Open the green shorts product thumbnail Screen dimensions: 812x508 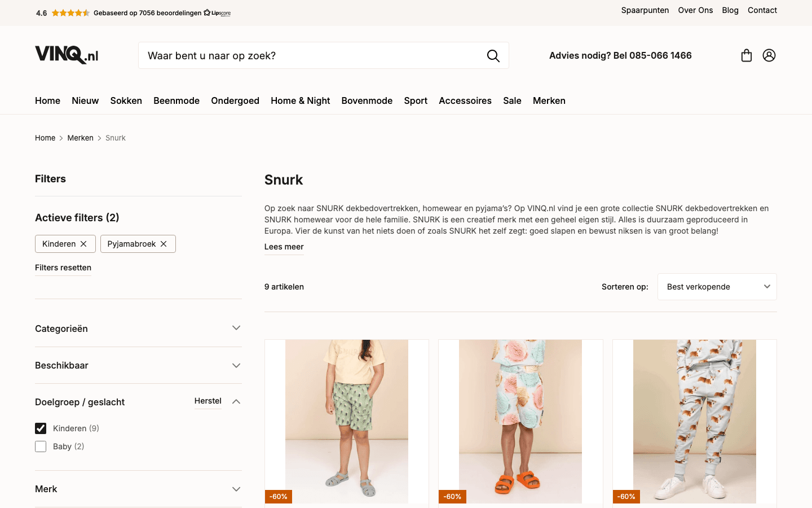pyautogui.click(x=347, y=422)
